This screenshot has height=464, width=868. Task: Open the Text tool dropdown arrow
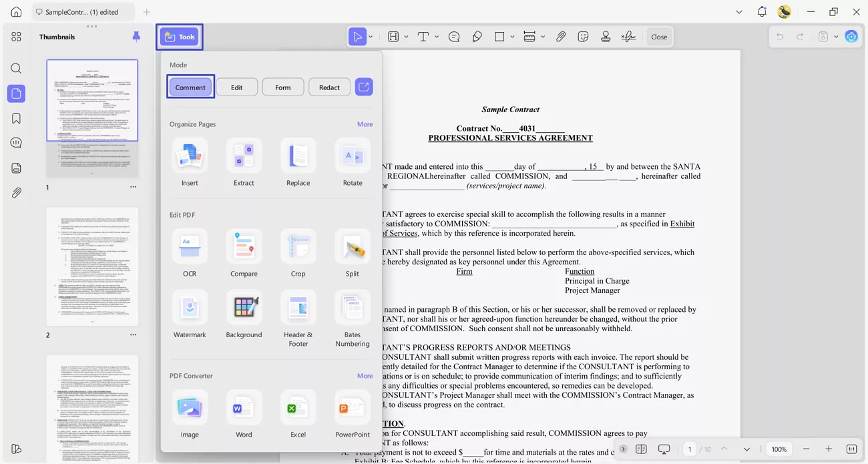[x=435, y=37]
